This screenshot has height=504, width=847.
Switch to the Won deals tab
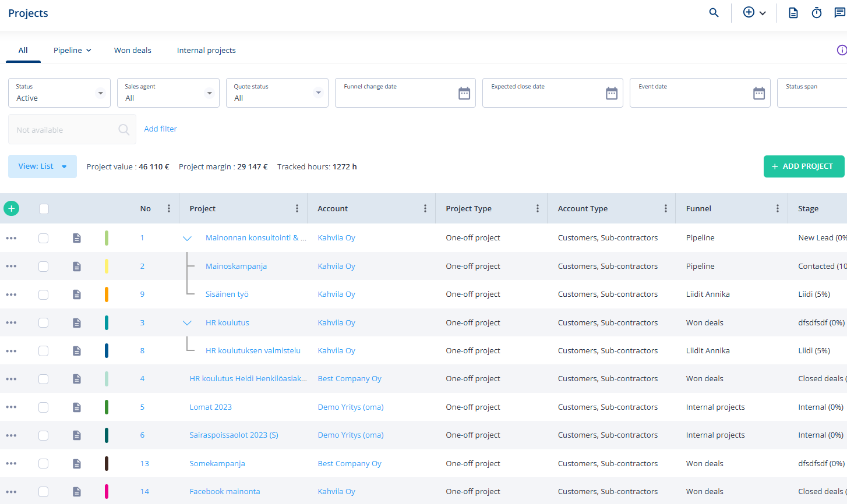click(133, 50)
